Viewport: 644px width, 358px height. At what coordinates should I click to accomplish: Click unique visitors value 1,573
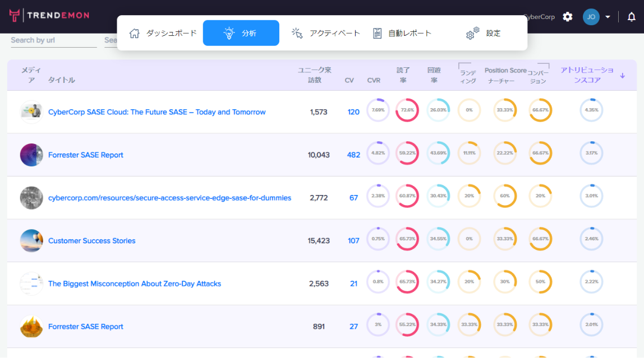[319, 112]
